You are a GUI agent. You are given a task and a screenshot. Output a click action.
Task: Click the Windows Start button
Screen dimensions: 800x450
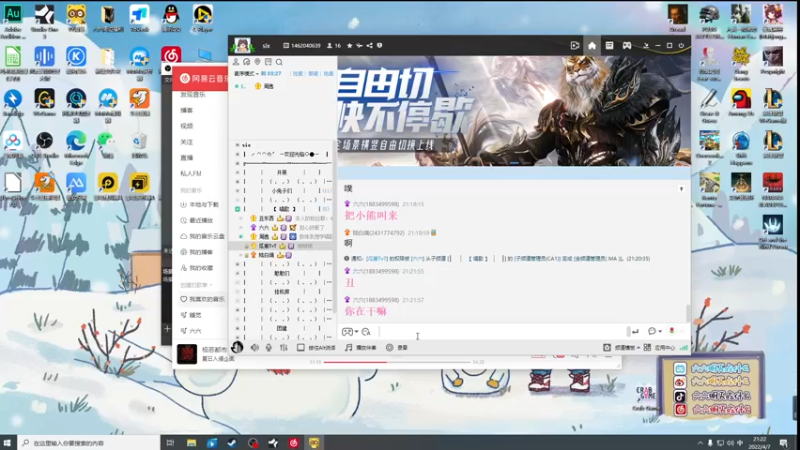pos(7,442)
